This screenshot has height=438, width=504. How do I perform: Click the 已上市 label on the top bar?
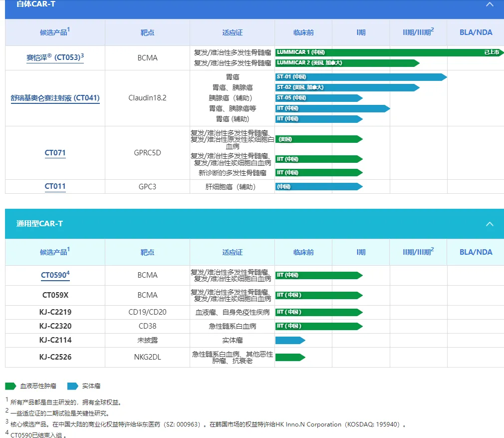tap(491, 52)
